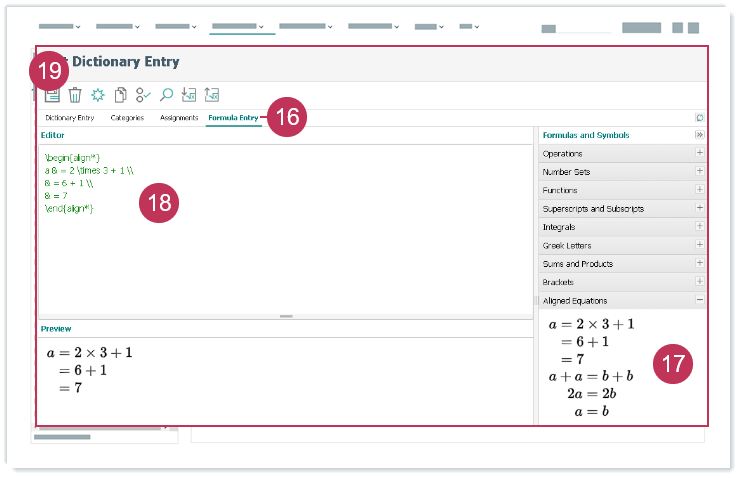Click the export formula icon
This screenshot has width=740, height=478.
[x=212, y=95]
